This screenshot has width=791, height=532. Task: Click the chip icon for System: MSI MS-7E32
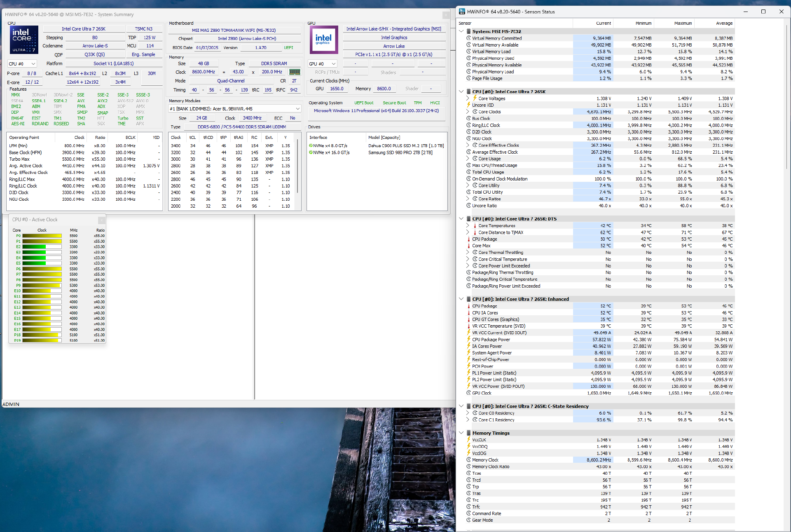[x=468, y=31]
